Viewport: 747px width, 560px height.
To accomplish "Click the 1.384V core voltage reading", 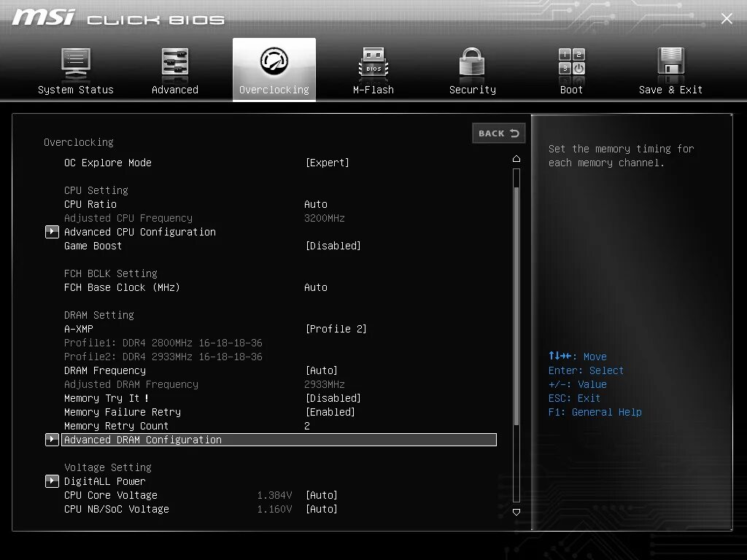I will pyautogui.click(x=274, y=495).
